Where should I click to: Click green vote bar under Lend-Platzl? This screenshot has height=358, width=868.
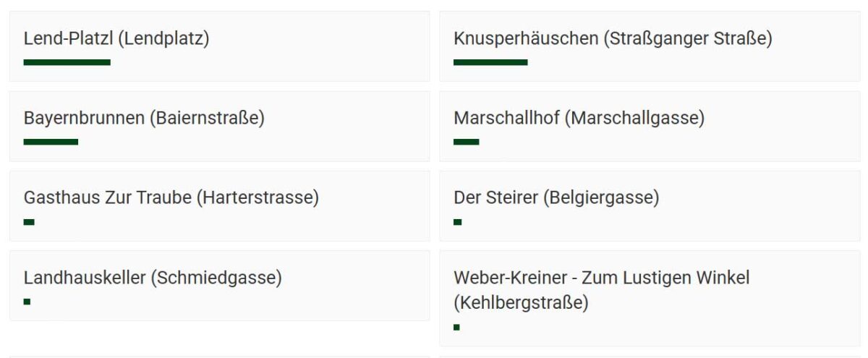pyautogui.click(x=67, y=62)
